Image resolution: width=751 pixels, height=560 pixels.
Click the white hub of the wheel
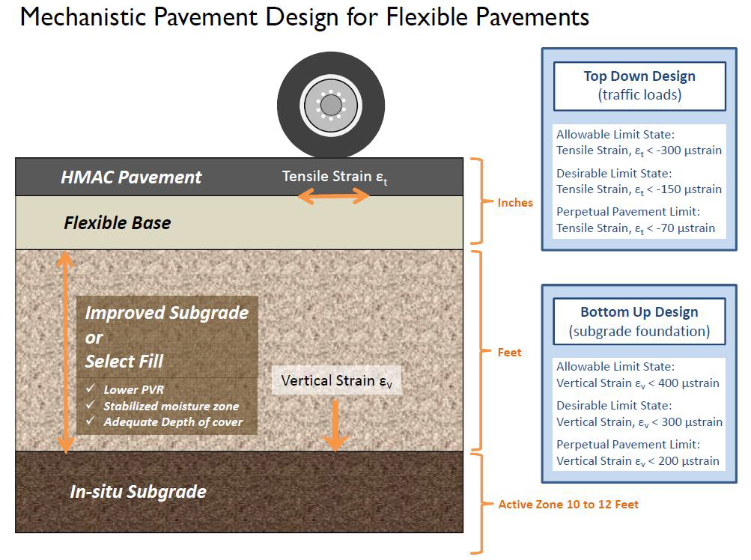pos(331,105)
